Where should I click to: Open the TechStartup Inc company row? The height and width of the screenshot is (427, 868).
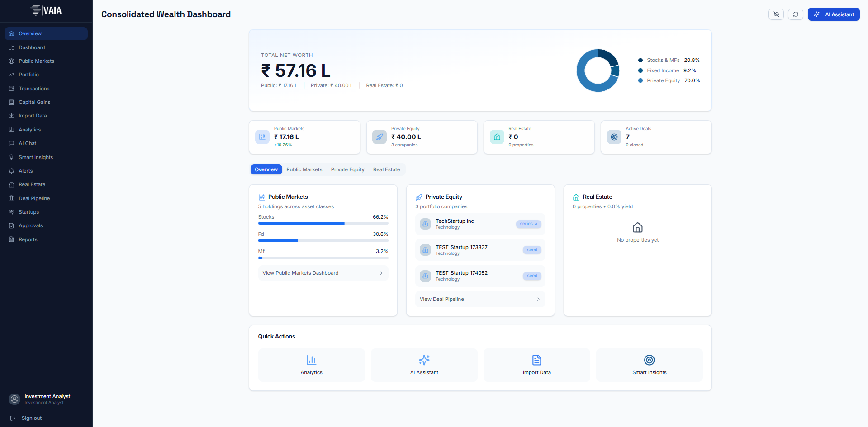(x=480, y=224)
